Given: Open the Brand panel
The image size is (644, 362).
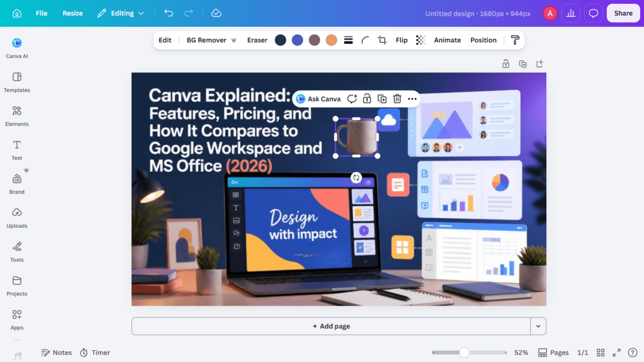Looking at the screenshot, I should [x=17, y=183].
